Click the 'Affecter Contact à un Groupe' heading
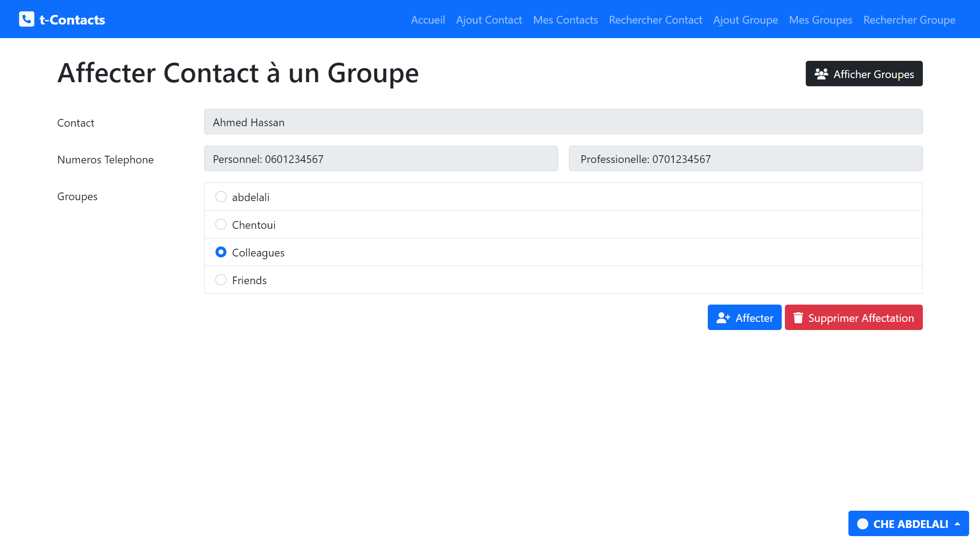This screenshot has height=547, width=980. 238,73
